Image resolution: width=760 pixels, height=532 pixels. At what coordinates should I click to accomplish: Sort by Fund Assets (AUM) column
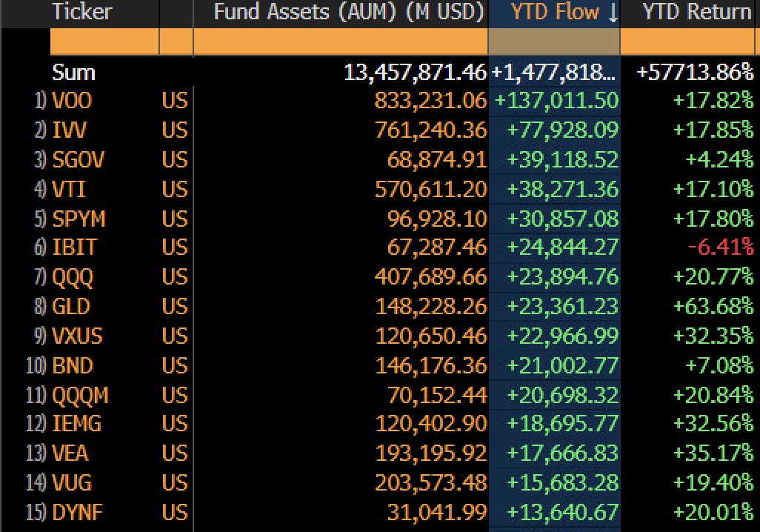pyautogui.click(x=348, y=13)
